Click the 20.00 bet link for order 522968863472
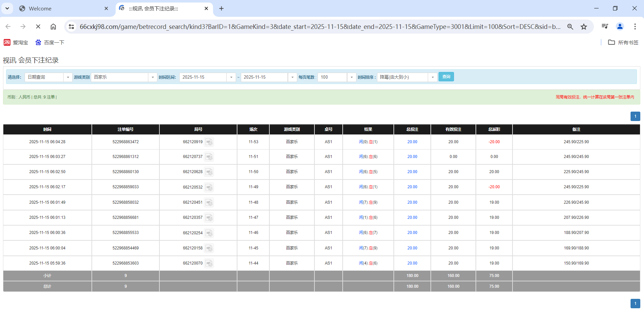The height and width of the screenshot is (317, 644). click(412, 142)
